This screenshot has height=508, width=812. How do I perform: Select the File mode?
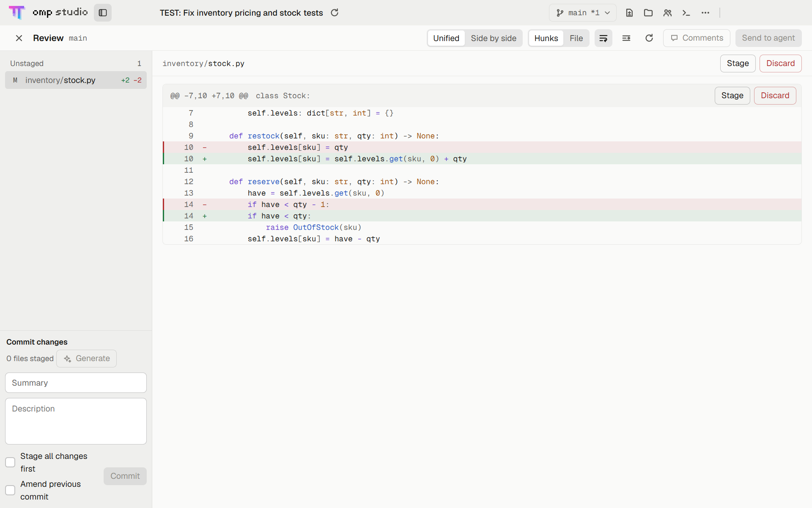[x=576, y=38]
